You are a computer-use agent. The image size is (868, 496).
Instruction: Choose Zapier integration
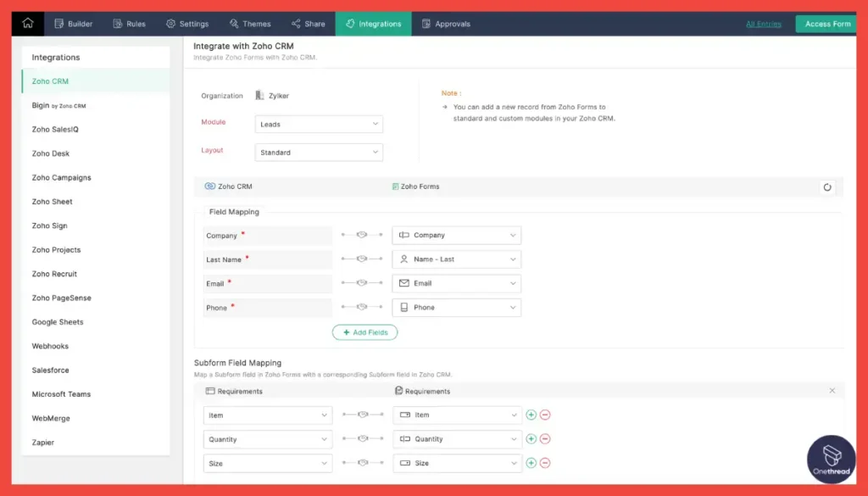(96, 443)
